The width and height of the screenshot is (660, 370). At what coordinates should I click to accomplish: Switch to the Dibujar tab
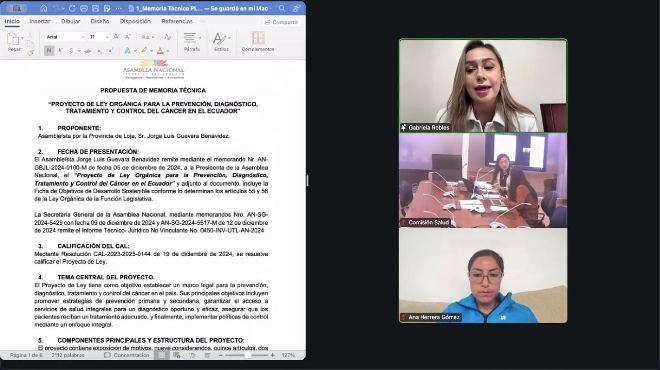pos(71,21)
